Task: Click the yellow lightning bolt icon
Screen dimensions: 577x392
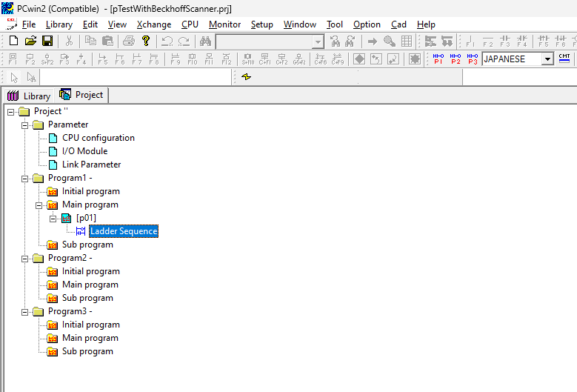Action: (x=247, y=77)
